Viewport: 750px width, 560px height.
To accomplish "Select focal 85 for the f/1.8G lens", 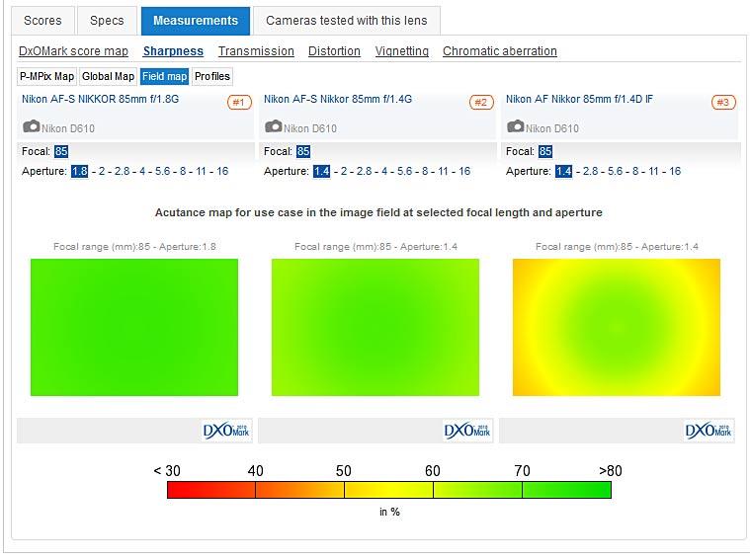I will 60,151.
